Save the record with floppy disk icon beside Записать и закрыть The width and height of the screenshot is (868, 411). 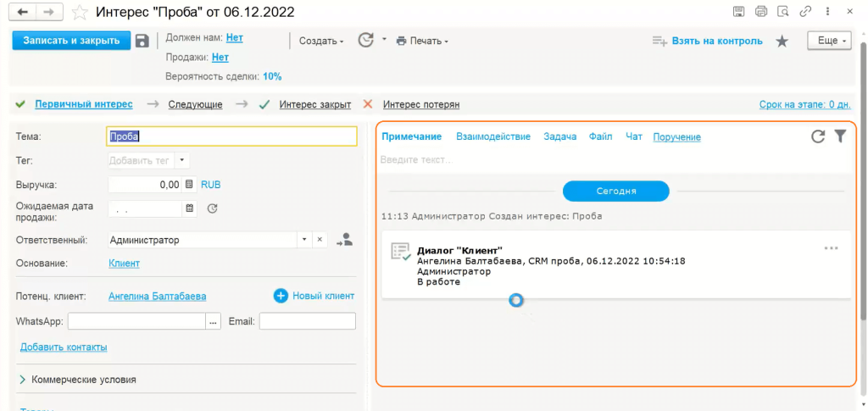(142, 41)
